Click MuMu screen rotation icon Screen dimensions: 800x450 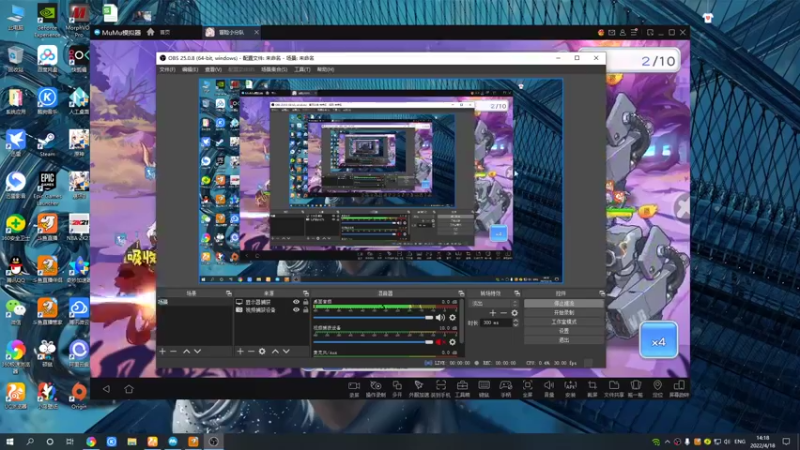[x=679, y=386]
